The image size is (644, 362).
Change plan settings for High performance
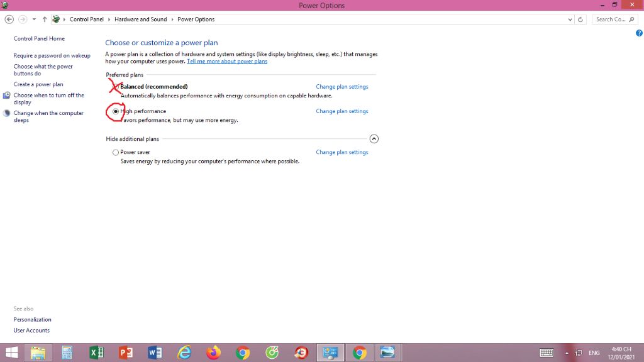341,111
